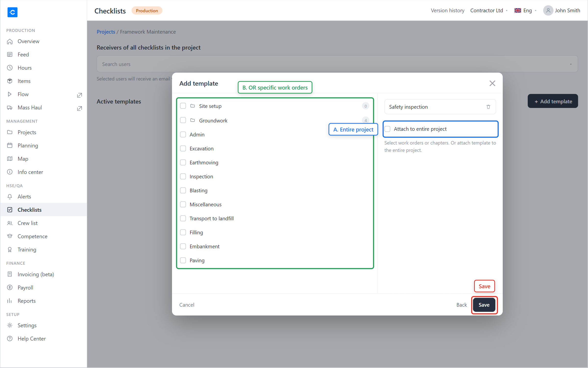Open Flow in external window icon
Screen dimensions: 588x368
[79, 95]
